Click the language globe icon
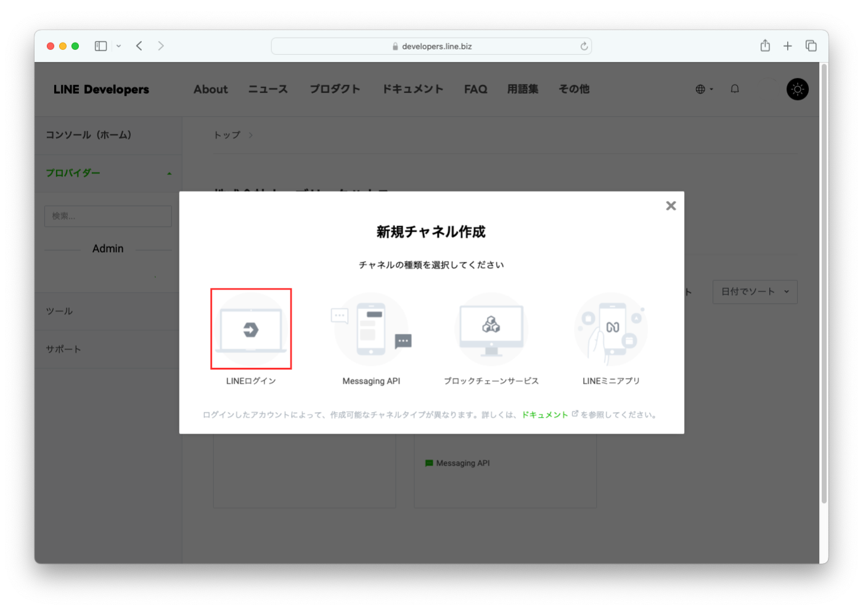Viewport: 863px width, 616px height. (x=701, y=89)
